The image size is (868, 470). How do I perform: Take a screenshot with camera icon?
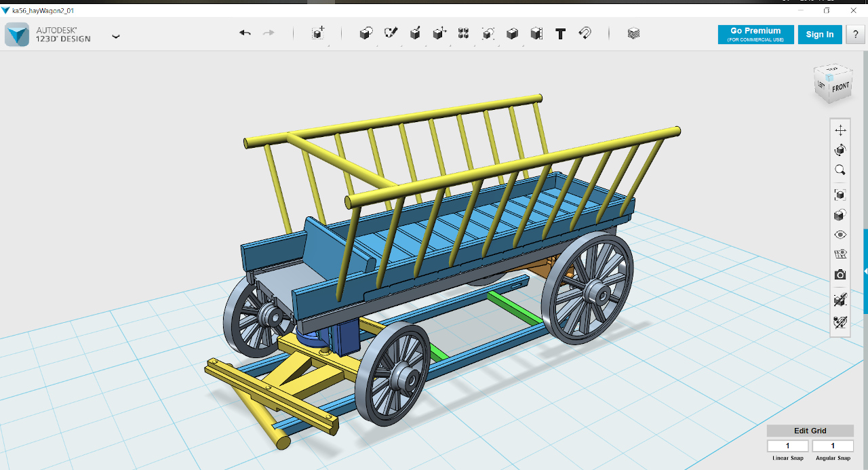[840, 275]
